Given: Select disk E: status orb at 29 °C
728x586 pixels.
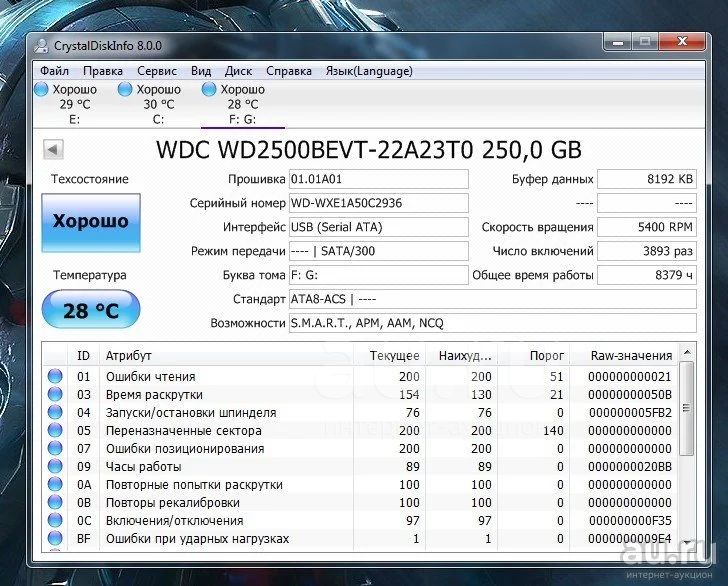Looking at the screenshot, I should pyautogui.click(x=41, y=89).
